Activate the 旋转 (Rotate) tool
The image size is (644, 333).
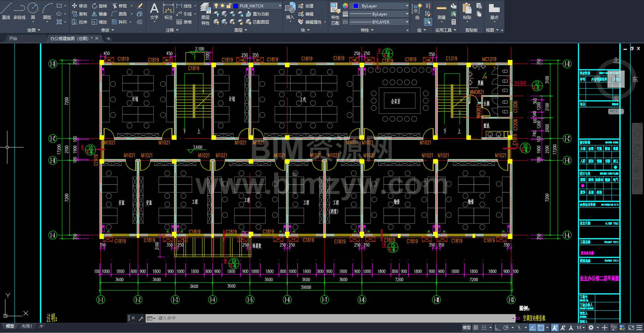[x=100, y=6]
